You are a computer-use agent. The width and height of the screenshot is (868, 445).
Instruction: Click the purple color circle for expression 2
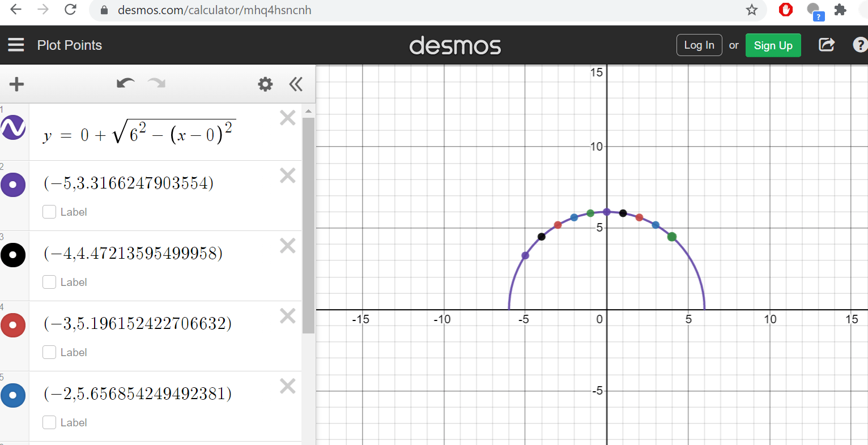pyautogui.click(x=13, y=185)
